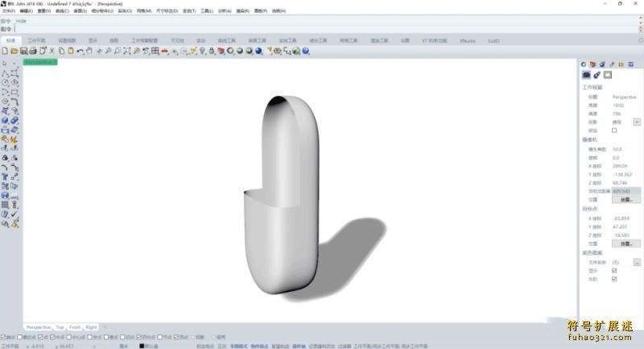Viewport: 644px width, 349px height.
Task: Click the Cut scissors icon
Action: click(52, 51)
